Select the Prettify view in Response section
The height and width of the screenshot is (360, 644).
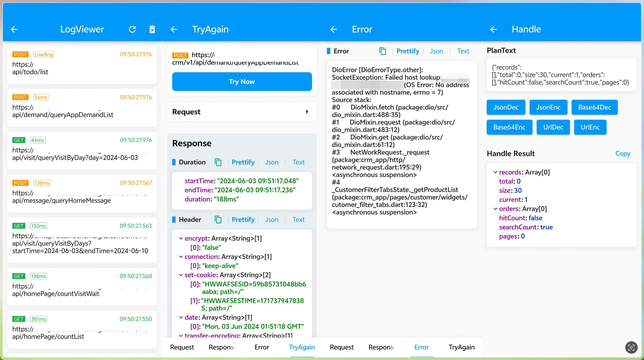click(242, 162)
